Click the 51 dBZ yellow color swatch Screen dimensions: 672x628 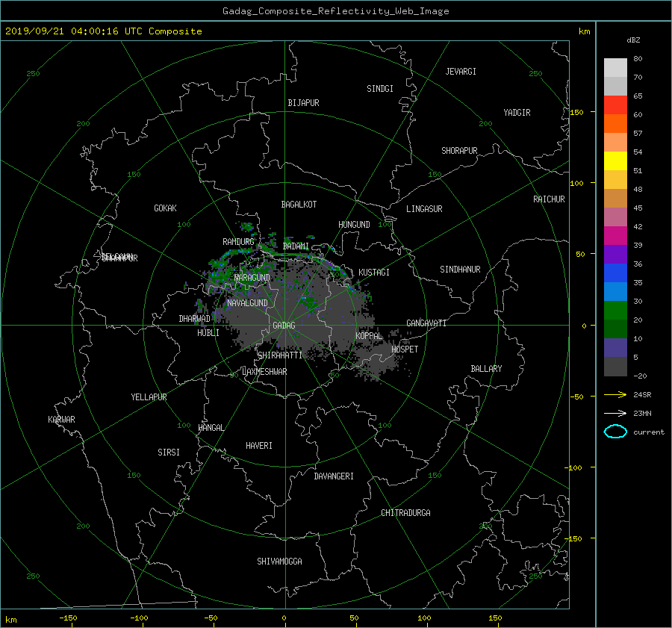[615, 161]
